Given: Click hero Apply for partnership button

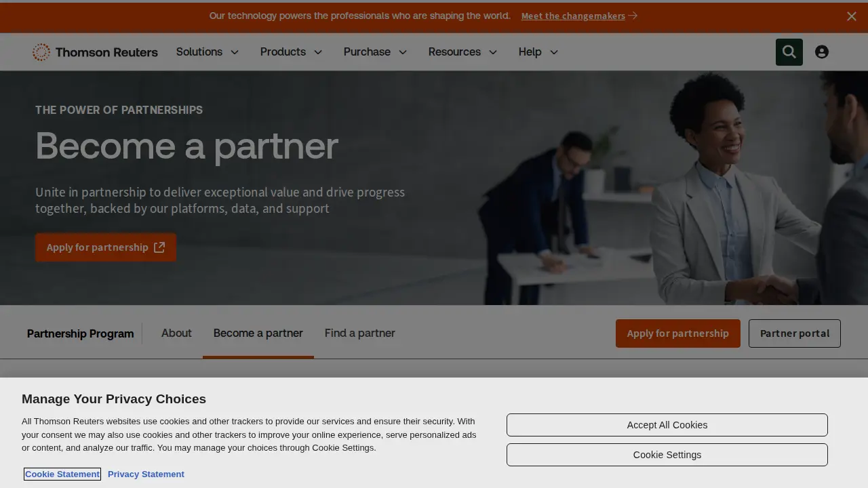Looking at the screenshot, I should tap(106, 247).
